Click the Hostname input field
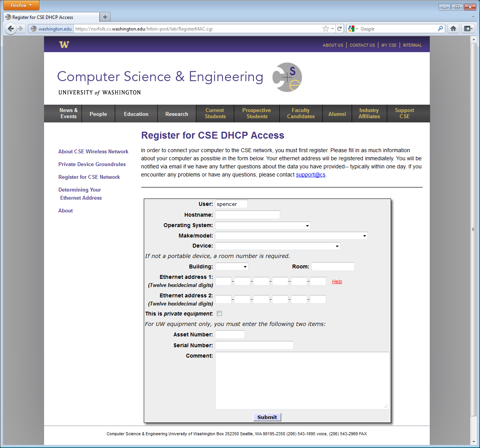The height and width of the screenshot is (448, 480). click(x=247, y=215)
